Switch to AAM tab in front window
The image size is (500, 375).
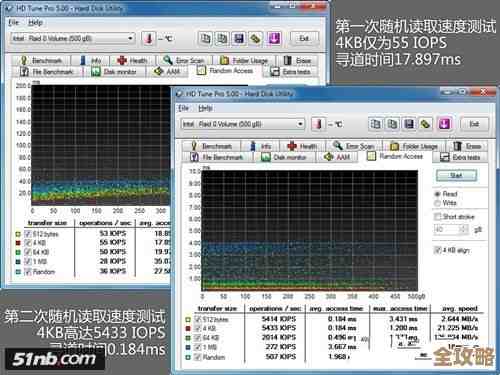(x=337, y=157)
